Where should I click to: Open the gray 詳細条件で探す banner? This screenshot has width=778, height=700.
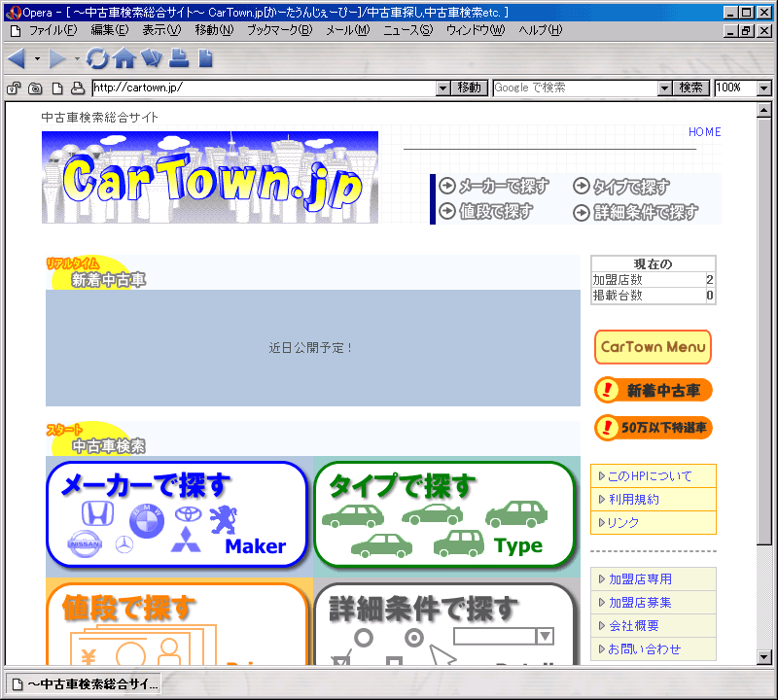pos(444,623)
